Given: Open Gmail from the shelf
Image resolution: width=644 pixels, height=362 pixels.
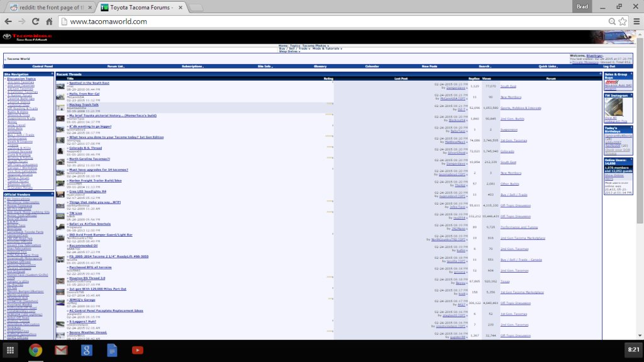Looking at the screenshot, I should pyautogui.click(x=61, y=350).
